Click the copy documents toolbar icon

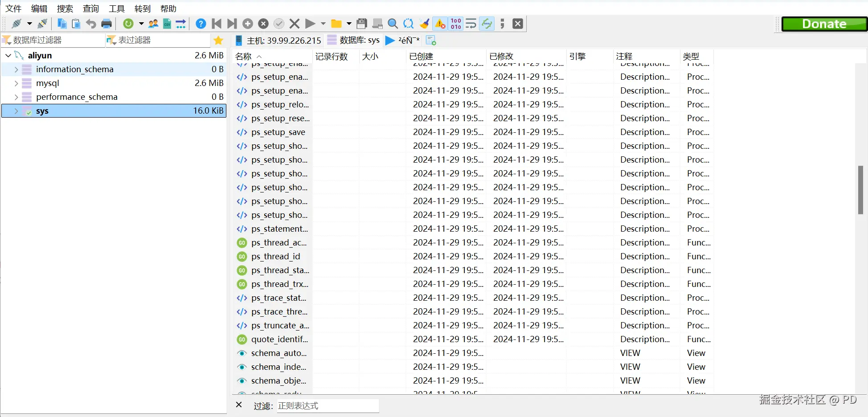62,24
